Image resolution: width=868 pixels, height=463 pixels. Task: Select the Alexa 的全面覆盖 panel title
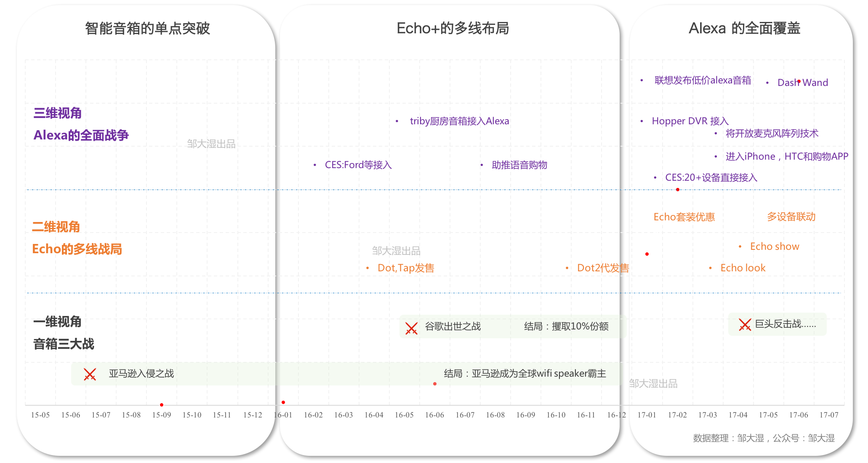[744, 28]
